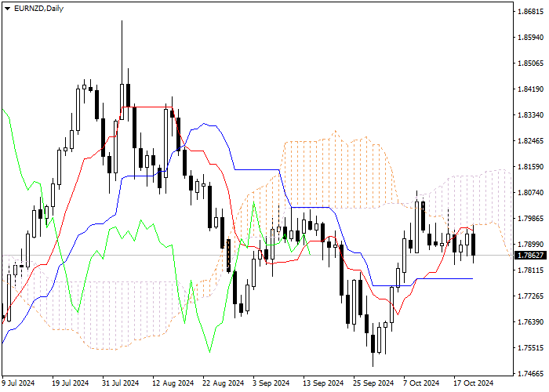Select the flat red Tenkan-sen line near 12 Aug
This screenshot has height=392, width=549.
pos(147,107)
